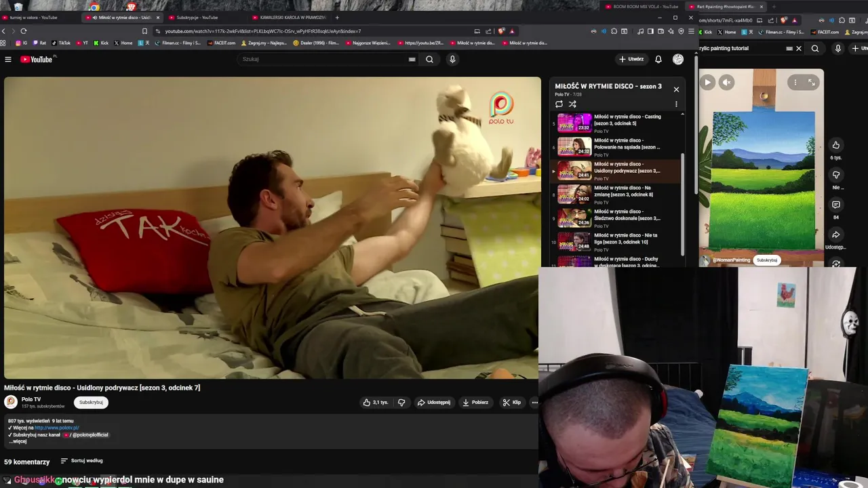Viewport: 868px width, 488px height.
Task: Open Leo AI sparkle icon
Action: [671, 31]
